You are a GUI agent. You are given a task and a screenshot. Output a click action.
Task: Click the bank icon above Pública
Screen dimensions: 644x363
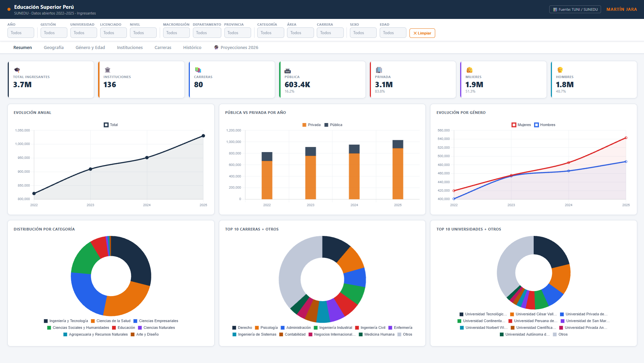point(288,70)
